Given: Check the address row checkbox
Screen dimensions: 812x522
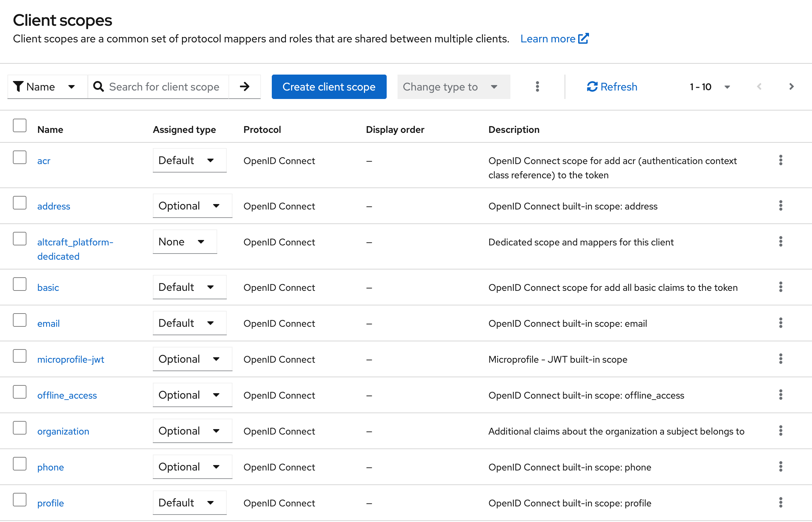Looking at the screenshot, I should pos(20,203).
